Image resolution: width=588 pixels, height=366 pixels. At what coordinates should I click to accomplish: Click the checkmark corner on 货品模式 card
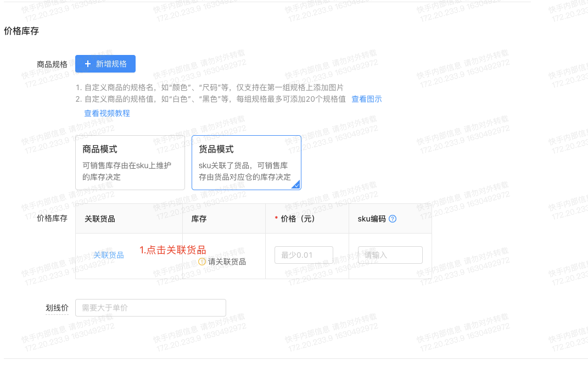296,185
